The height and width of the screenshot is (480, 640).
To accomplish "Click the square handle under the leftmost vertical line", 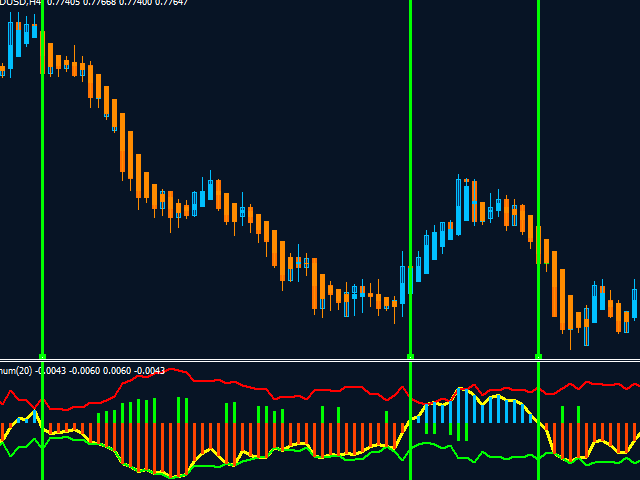I will [x=42, y=356].
